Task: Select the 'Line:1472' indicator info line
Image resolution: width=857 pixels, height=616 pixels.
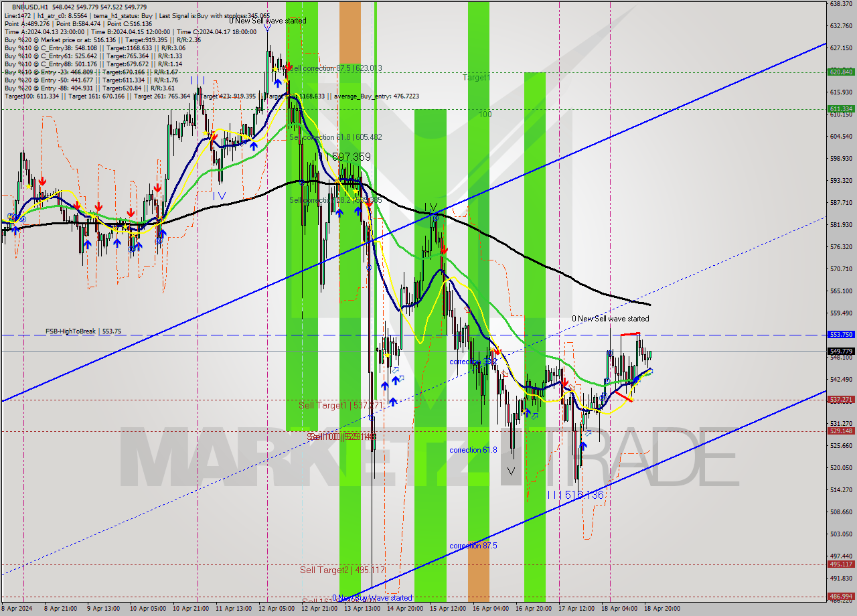Action: (x=136, y=15)
